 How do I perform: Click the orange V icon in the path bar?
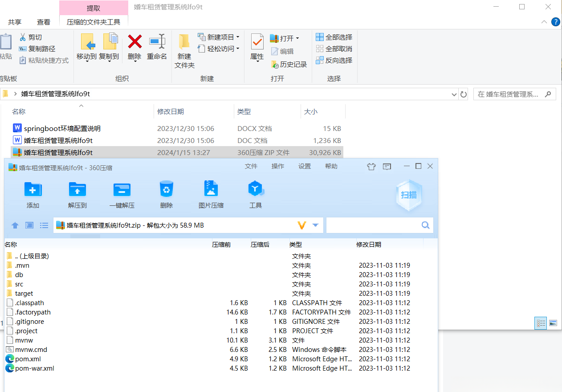click(x=302, y=225)
